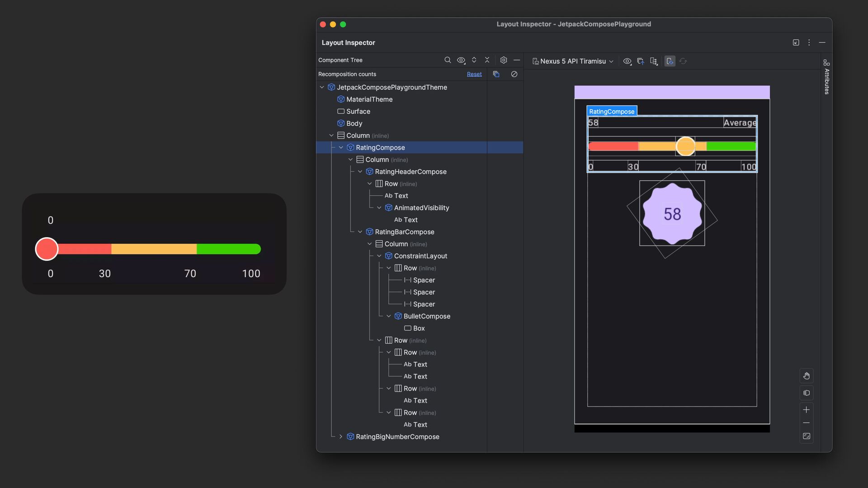
Task: Click the component tree search icon
Action: click(448, 60)
